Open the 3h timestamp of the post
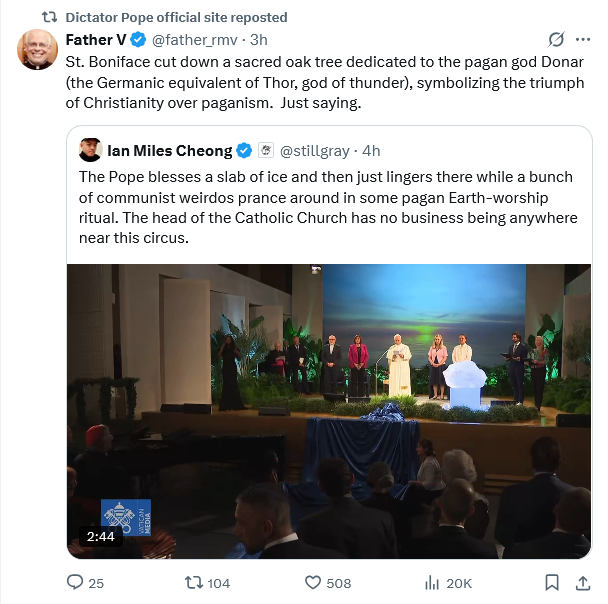 click(x=258, y=40)
